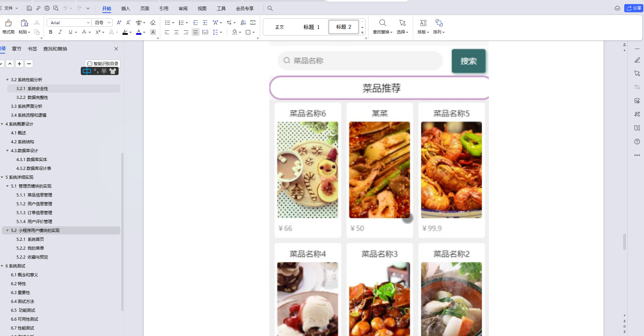Viewport: 644px width, 336px height.
Task: Open the 四号 font size dropdown
Action: (x=109, y=23)
